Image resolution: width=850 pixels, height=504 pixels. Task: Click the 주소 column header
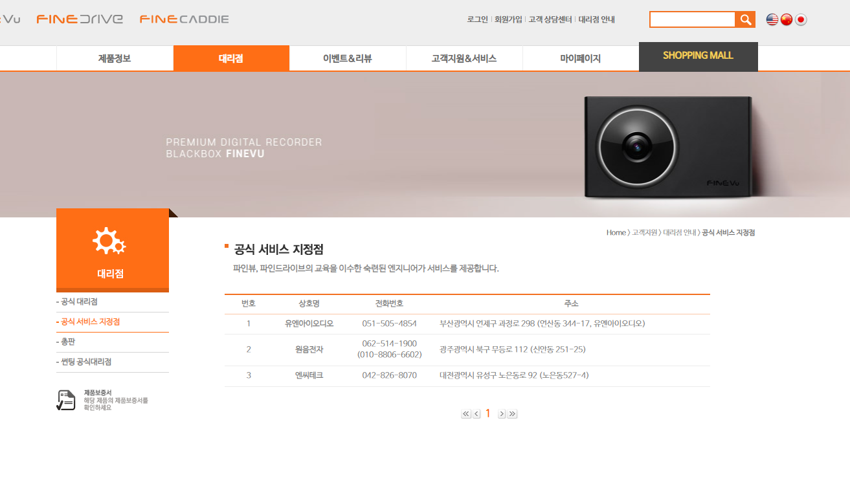[571, 304]
